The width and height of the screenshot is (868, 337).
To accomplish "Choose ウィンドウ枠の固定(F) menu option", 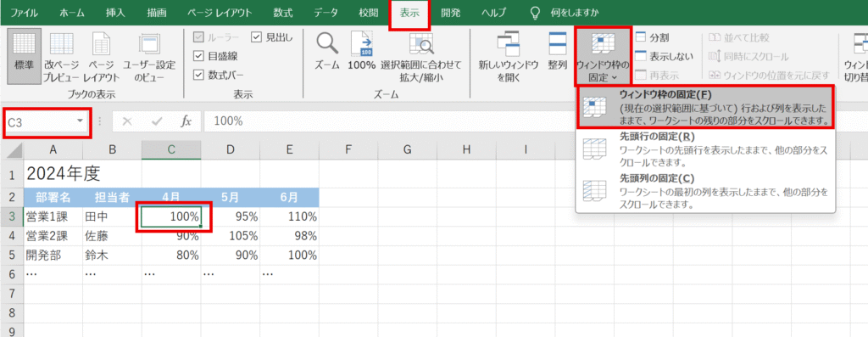I will 705,107.
